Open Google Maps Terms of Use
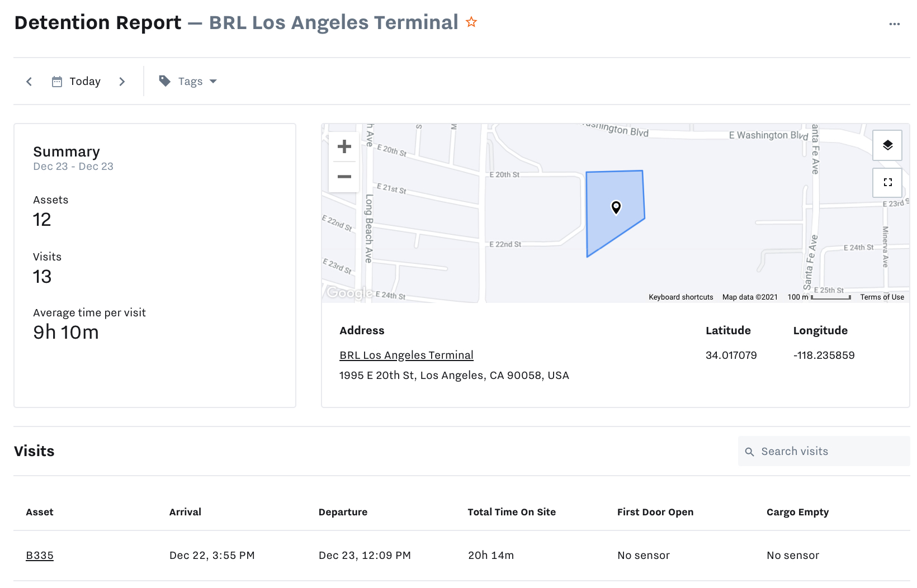Image resolution: width=917 pixels, height=588 pixels. [x=882, y=297]
